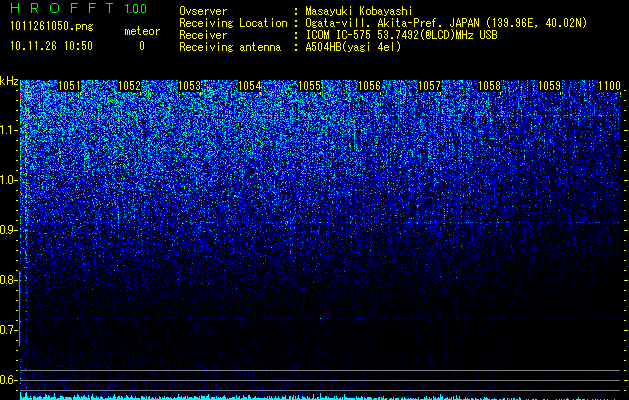
Task: Click the cyan signal level graph at bottom
Action: (x=320, y=397)
